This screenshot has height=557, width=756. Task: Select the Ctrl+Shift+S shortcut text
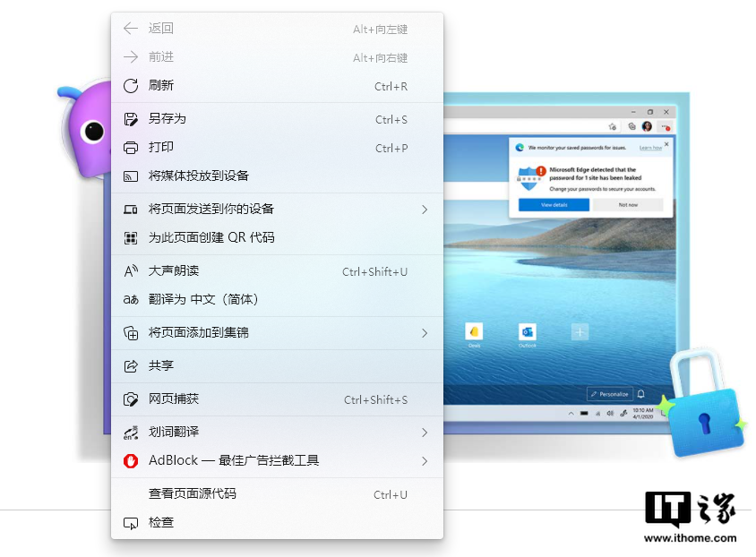[375, 400]
